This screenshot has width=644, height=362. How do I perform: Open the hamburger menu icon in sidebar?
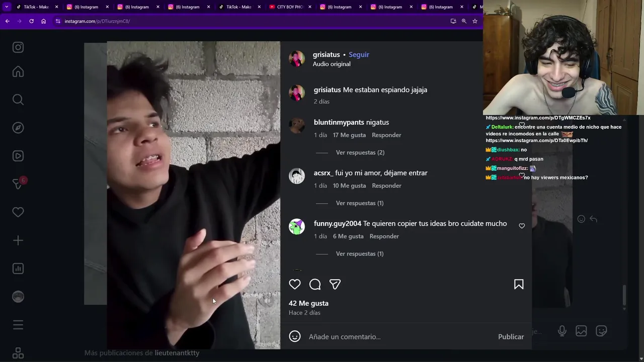[x=18, y=325]
